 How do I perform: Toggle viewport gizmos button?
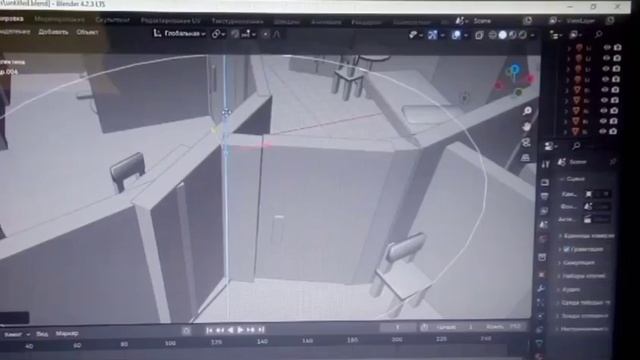(x=432, y=36)
